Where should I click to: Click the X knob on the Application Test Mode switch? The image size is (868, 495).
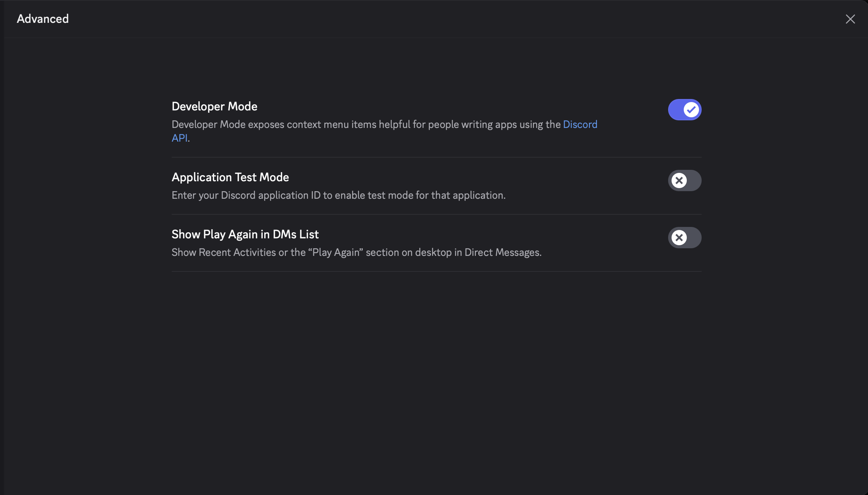click(679, 180)
